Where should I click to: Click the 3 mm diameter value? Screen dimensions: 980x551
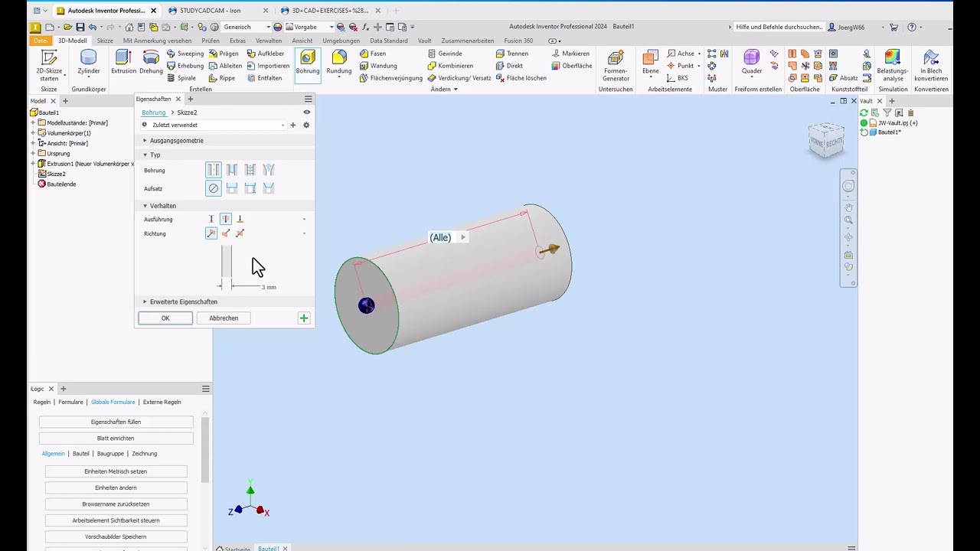pyautogui.click(x=269, y=287)
